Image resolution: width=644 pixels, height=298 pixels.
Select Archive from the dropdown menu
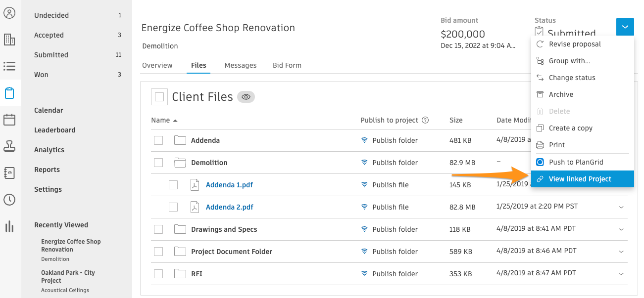583,94
